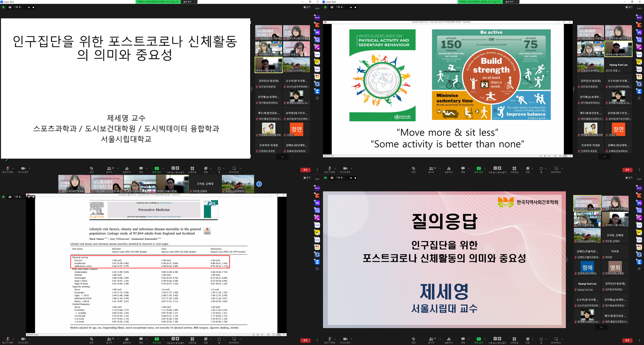Open the participants list showing 86 attendees

point(109,340)
